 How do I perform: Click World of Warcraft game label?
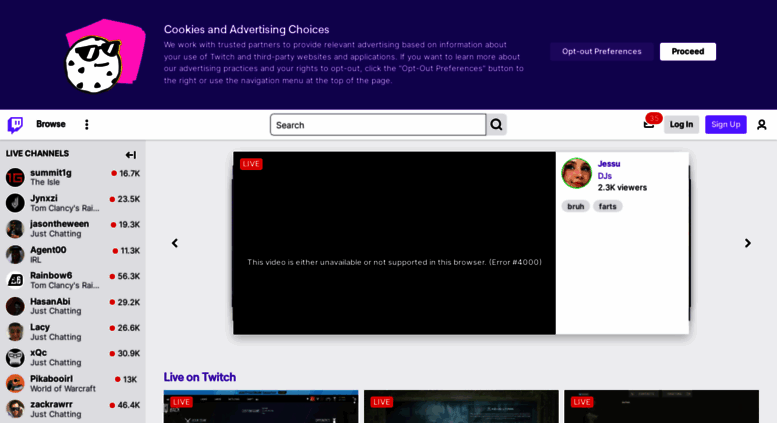click(x=63, y=389)
